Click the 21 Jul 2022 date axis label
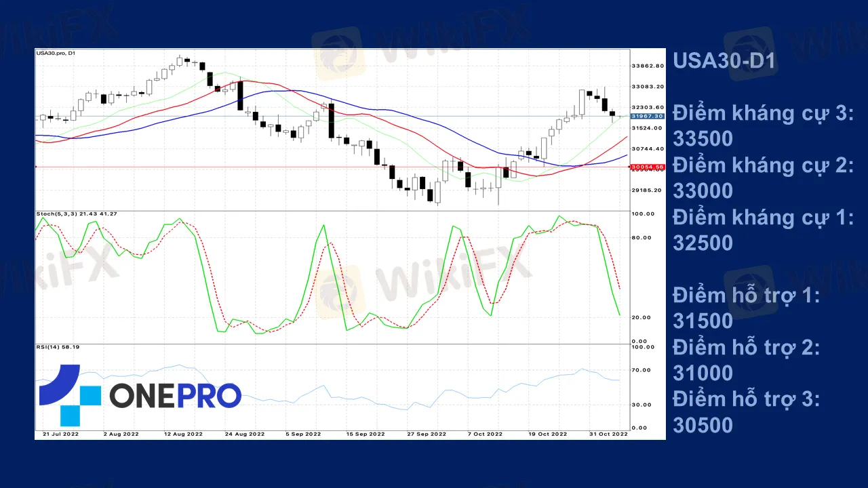 point(61,434)
